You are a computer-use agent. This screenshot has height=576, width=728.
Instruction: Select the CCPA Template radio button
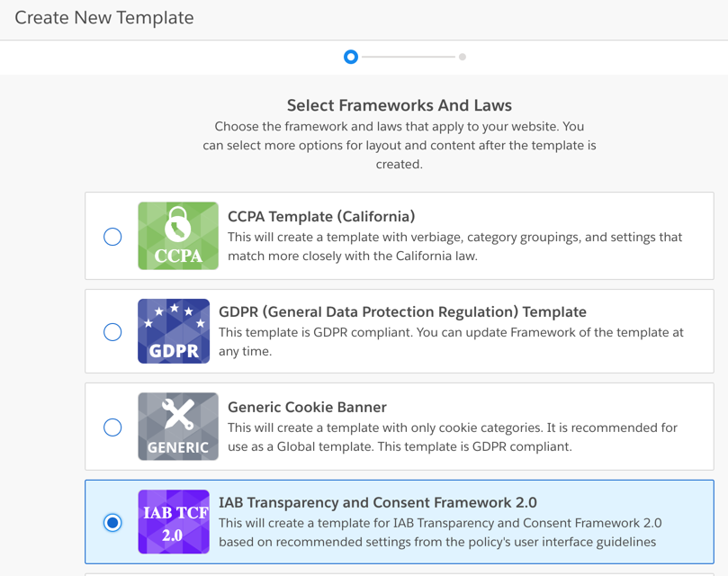pos(112,237)
